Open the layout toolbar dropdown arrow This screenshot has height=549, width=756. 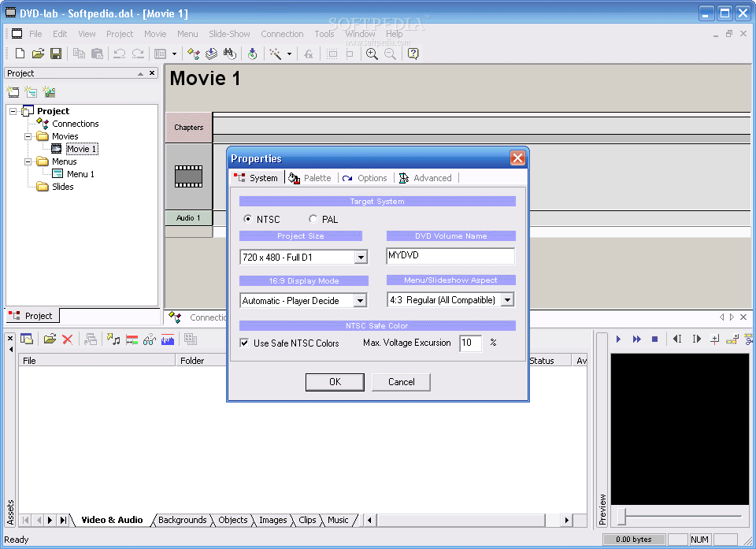coord(174,54)
